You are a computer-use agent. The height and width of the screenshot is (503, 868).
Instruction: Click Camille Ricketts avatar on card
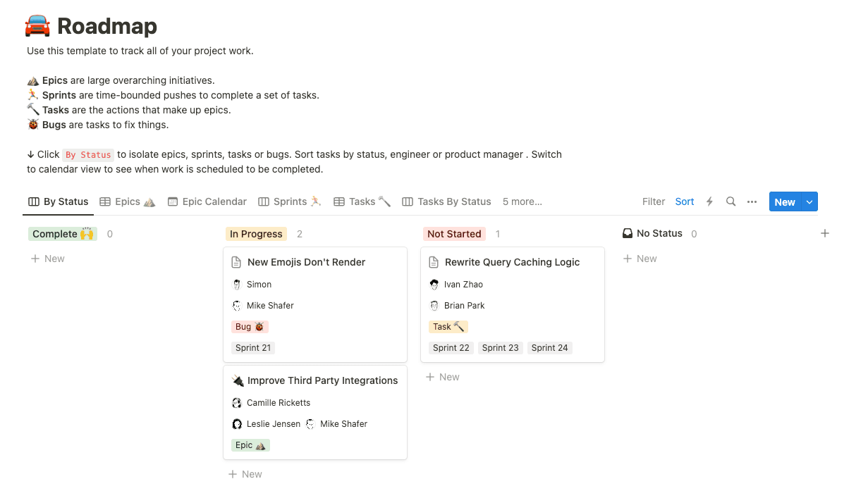(x=237, y=403)
